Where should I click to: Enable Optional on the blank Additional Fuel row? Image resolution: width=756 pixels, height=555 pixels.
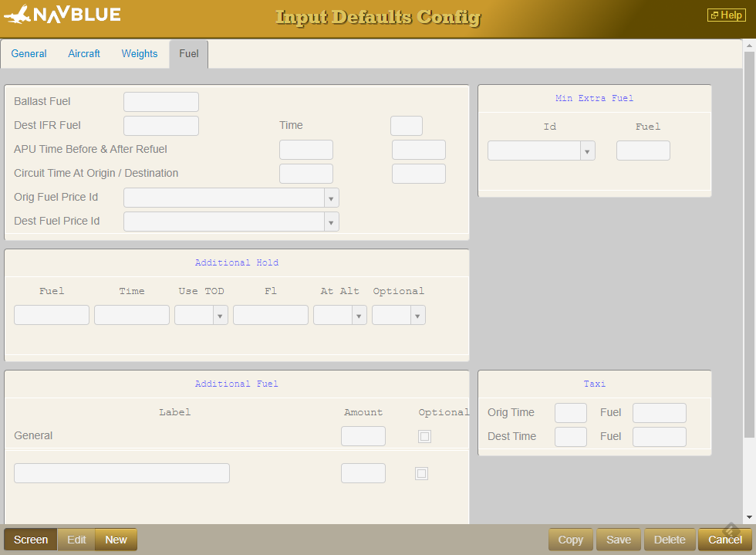tap(421, 473)
